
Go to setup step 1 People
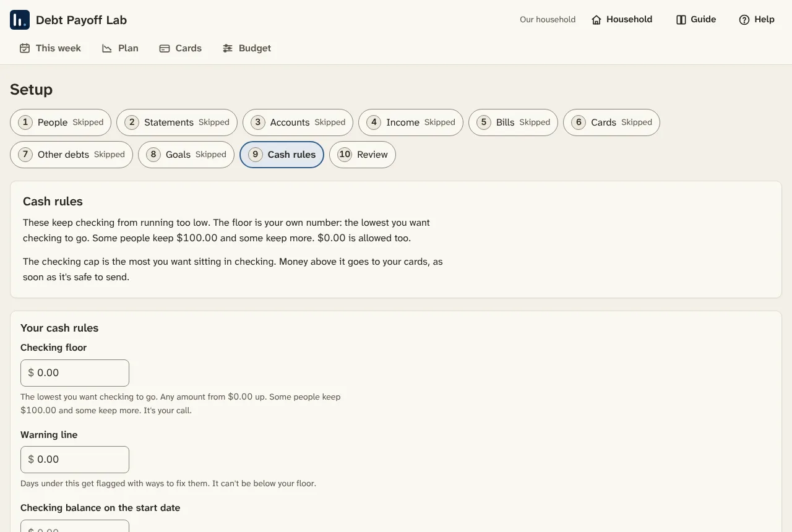[x=61, y=122]
